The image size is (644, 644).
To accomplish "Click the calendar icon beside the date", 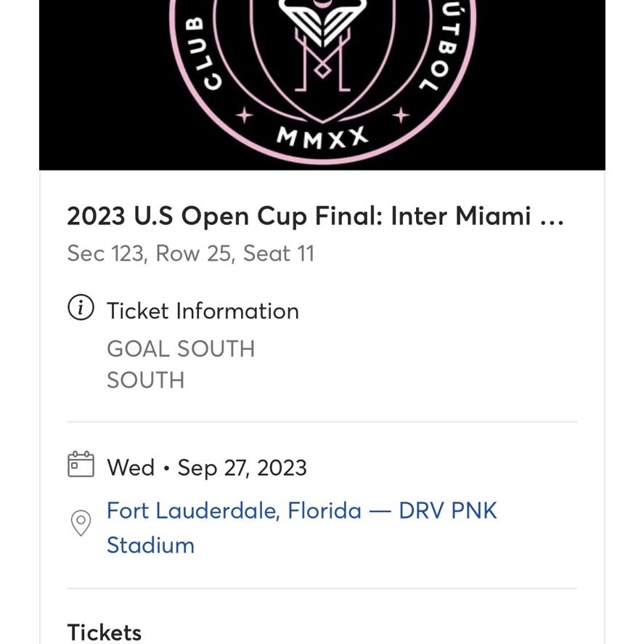I will (x=81, y=464).
